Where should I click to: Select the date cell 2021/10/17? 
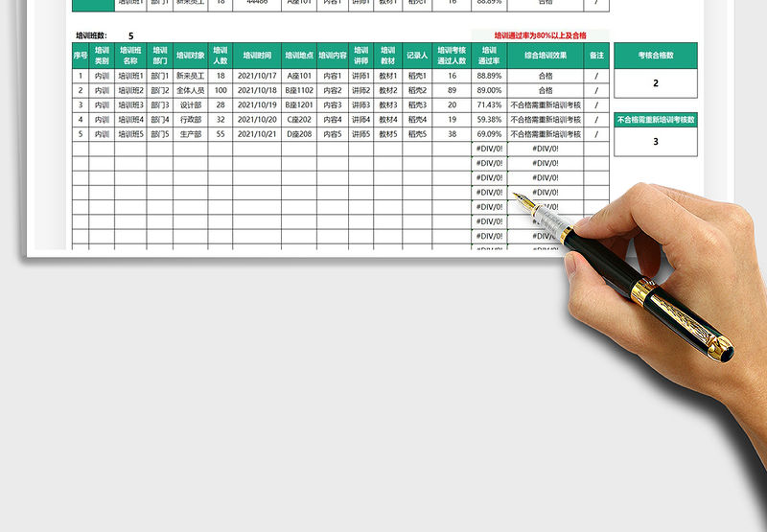pos(257,76)
